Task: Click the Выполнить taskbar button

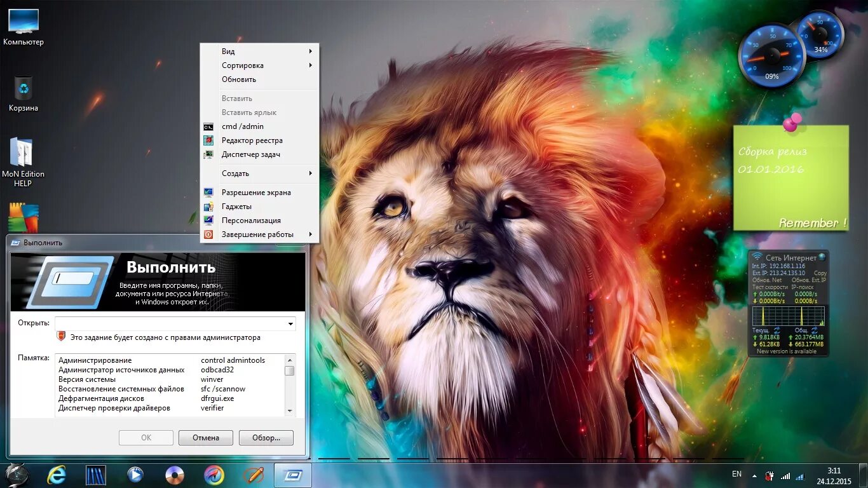Action: tap(293, 475)
